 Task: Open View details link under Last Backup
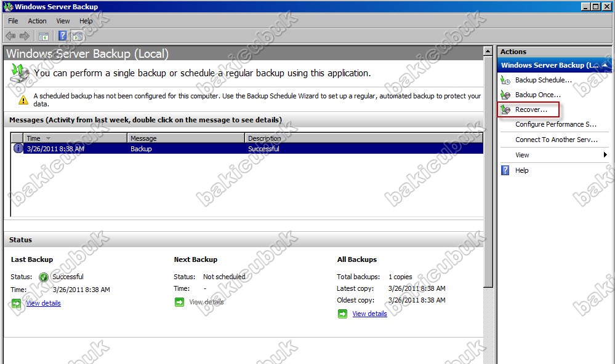[43, 303]
